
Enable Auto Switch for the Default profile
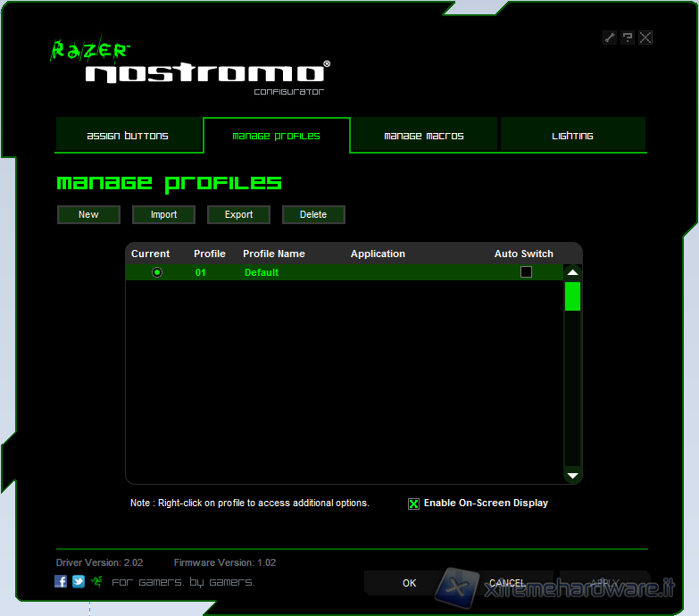[526, 271]
